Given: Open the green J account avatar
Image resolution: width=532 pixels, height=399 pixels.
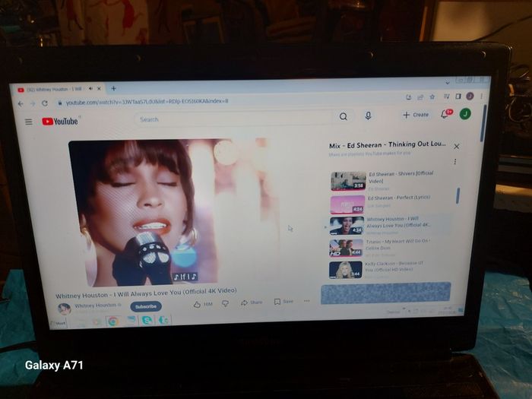Looking at the screenshot, I should coord(465,114).
